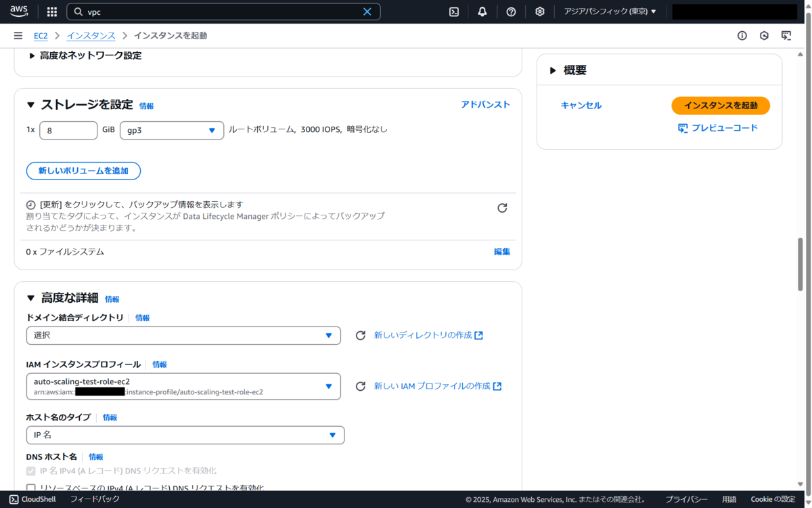Click the preview code icon
The height and width of the screenshot is (508, 812).
[683, 128]
